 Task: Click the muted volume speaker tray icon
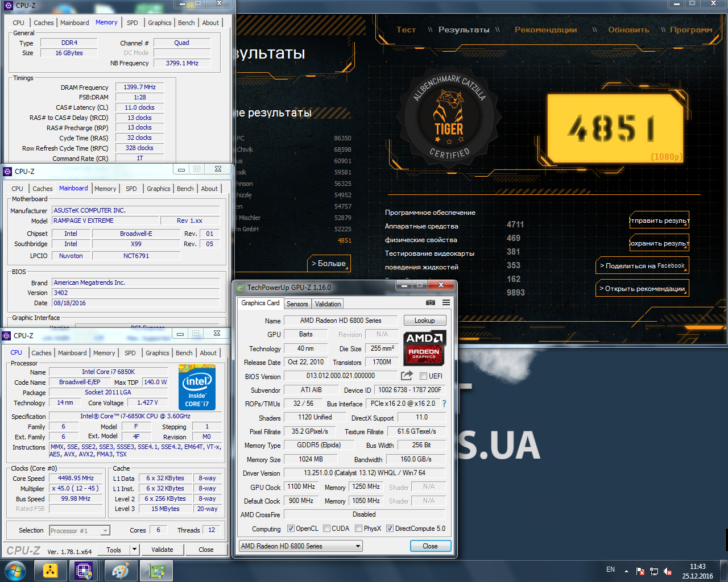point(668,571)
